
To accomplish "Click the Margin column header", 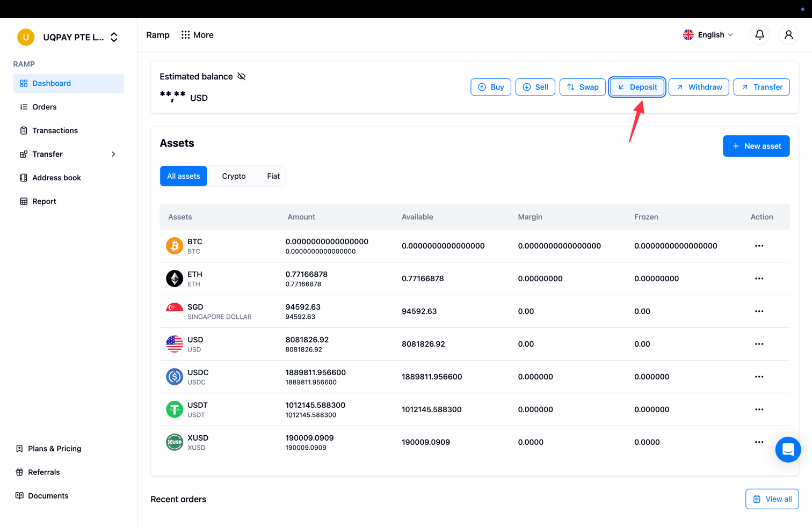I will (530, 217).
